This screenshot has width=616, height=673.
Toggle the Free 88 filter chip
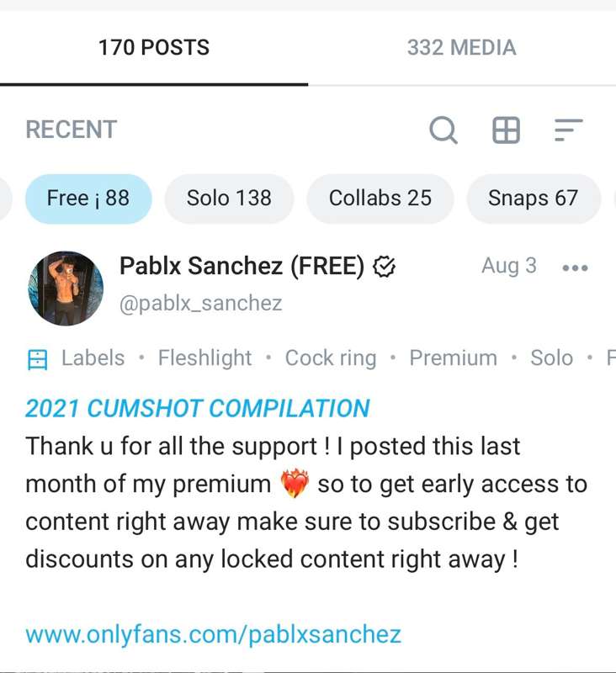click(x=88, y=199)
